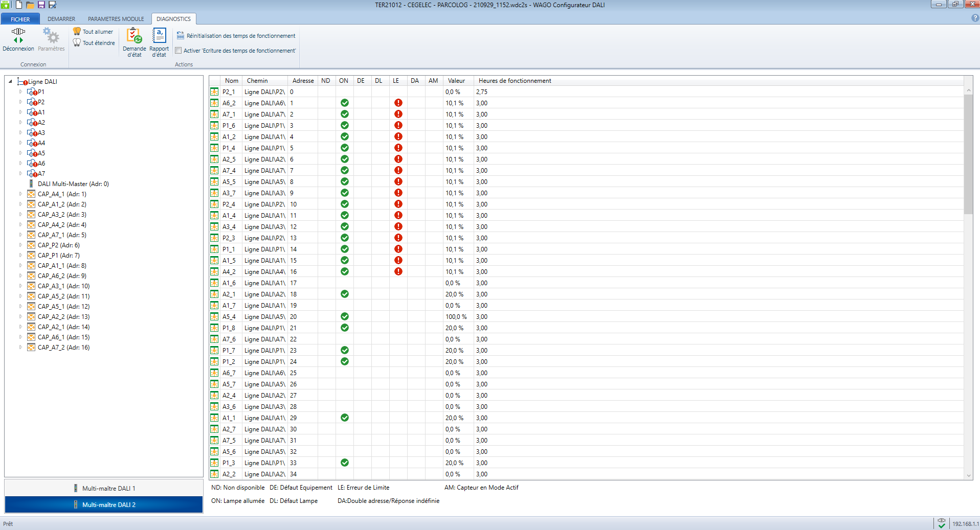The image size is (980, 530).
Task: Switch off all lamps with Tout éteindre
Action: (x=94, y=43)
